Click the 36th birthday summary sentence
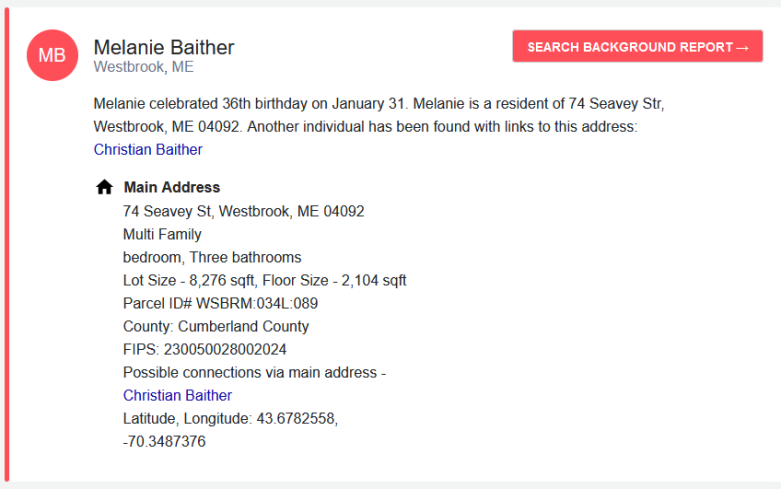The width and height of the screenshot is (781, 489). (x=251, y=104)
